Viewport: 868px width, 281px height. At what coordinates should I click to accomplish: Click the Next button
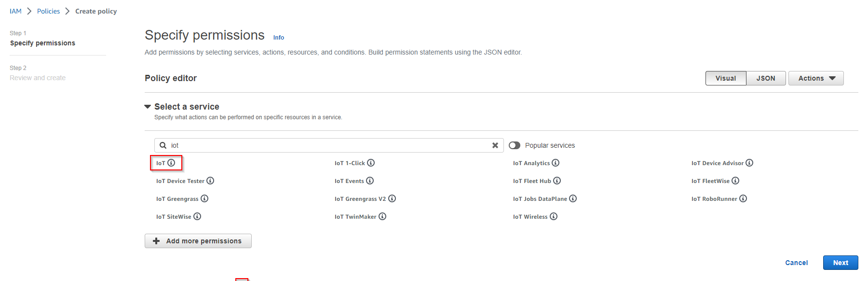click(x=841, y=263)
